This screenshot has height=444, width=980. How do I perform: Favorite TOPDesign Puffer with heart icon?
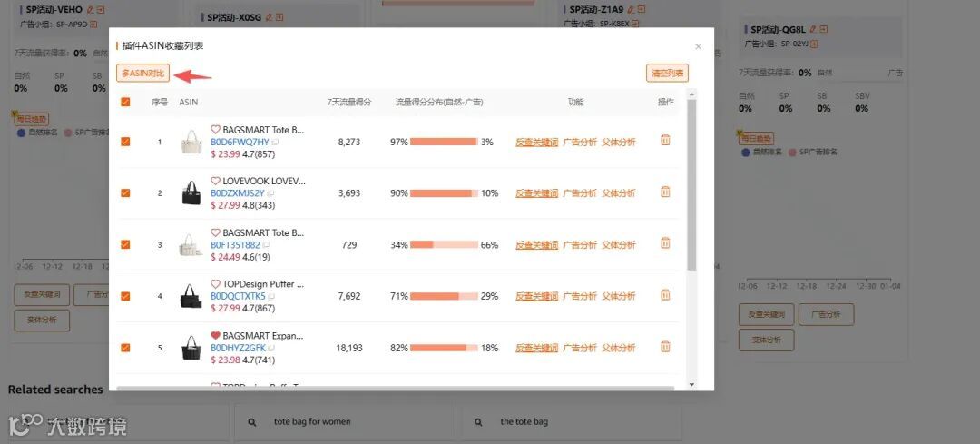click(x=216, y=284)
